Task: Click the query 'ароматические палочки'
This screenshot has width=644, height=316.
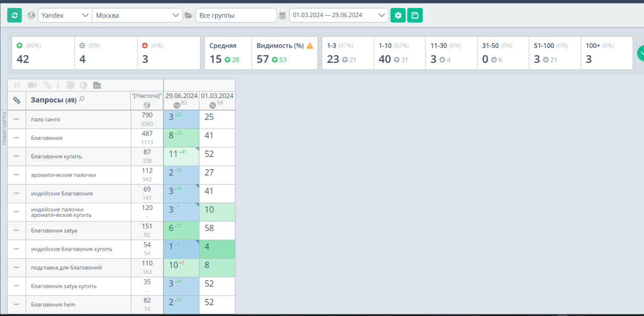Action: (63, 175)
